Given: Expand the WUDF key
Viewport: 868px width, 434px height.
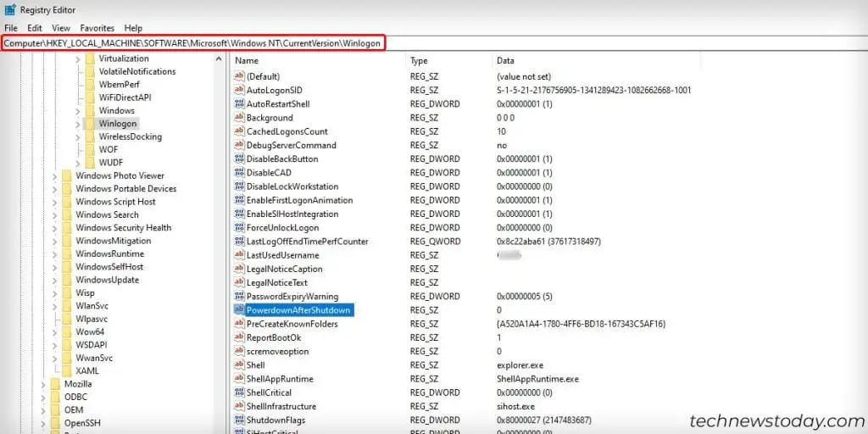Looking at the screenshot, I should pyautogui.click(x=78, y=163).
